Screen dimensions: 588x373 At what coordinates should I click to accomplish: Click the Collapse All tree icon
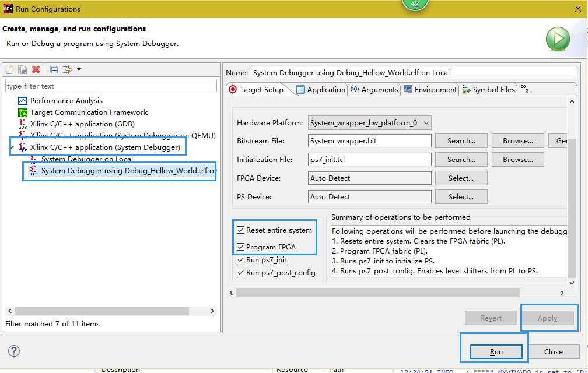[54, 69]
